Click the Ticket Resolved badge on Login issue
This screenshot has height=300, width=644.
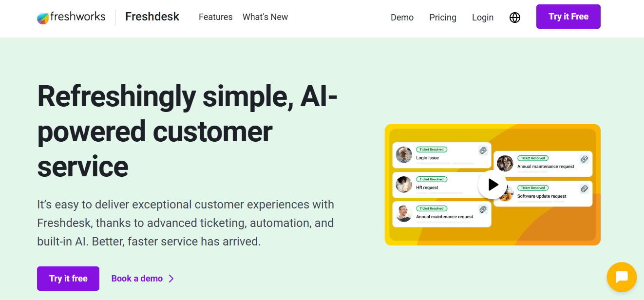pos(432,150)
